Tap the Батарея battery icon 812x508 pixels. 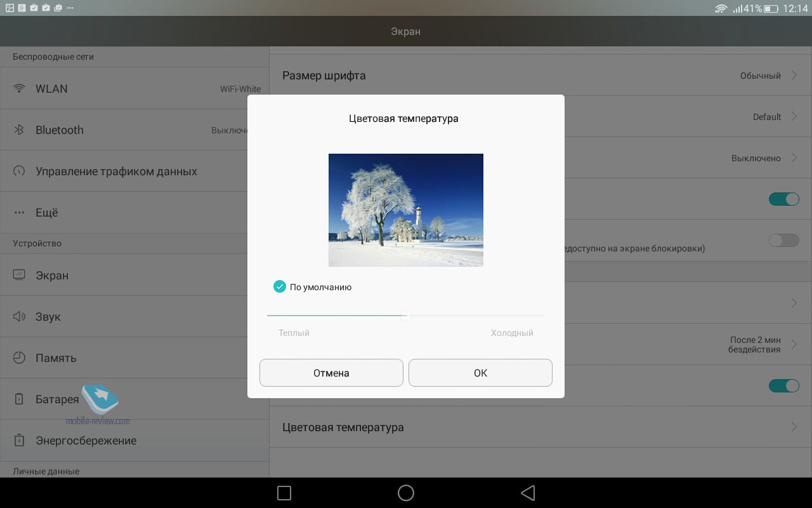(x=19, y=399)
